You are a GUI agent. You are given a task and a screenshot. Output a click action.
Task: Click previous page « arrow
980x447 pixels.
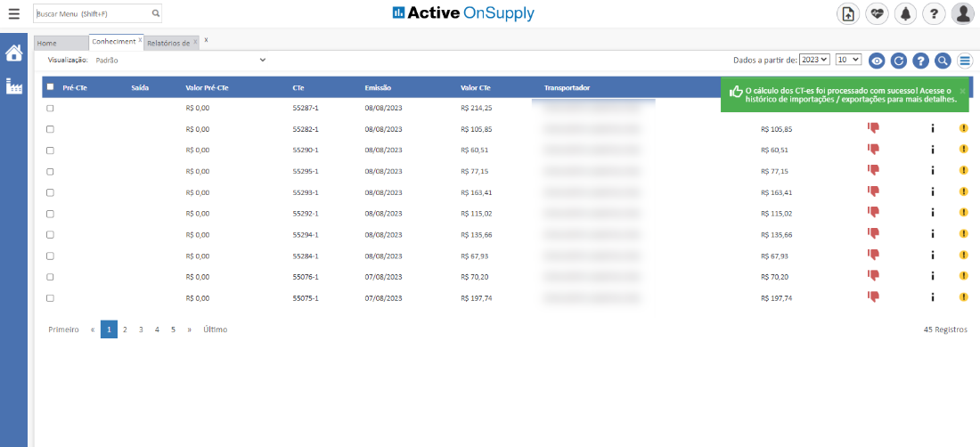point(93,329)
